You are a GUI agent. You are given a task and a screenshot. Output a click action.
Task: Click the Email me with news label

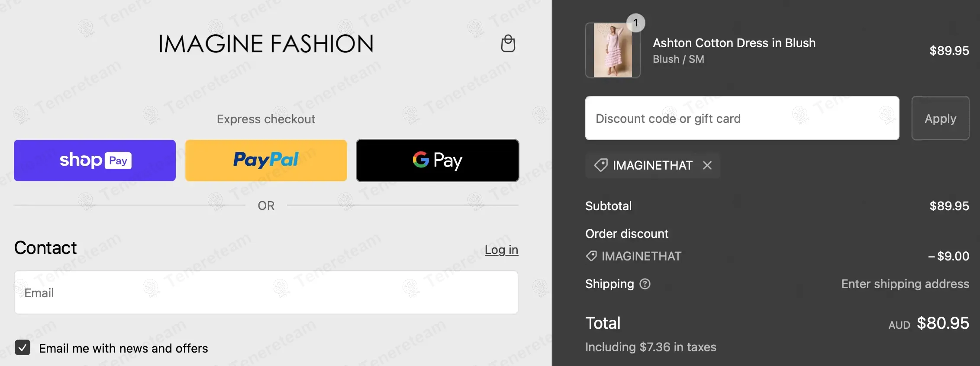[123, 348]
